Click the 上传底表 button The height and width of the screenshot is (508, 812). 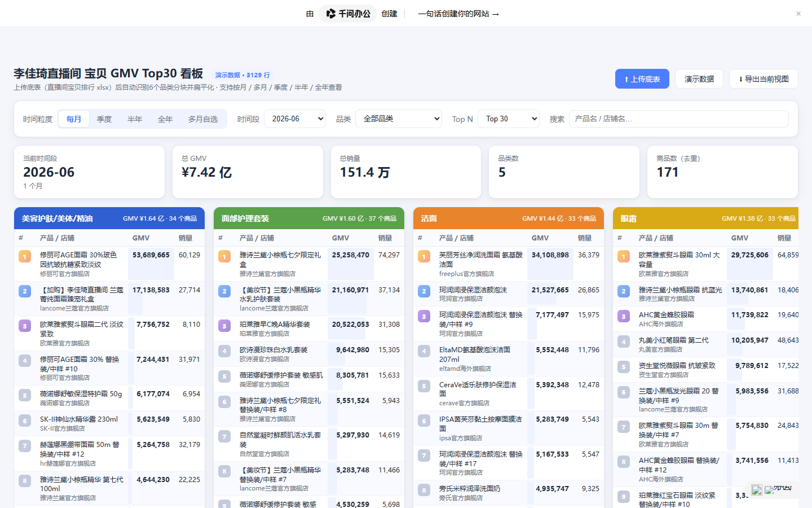[642, 79]
